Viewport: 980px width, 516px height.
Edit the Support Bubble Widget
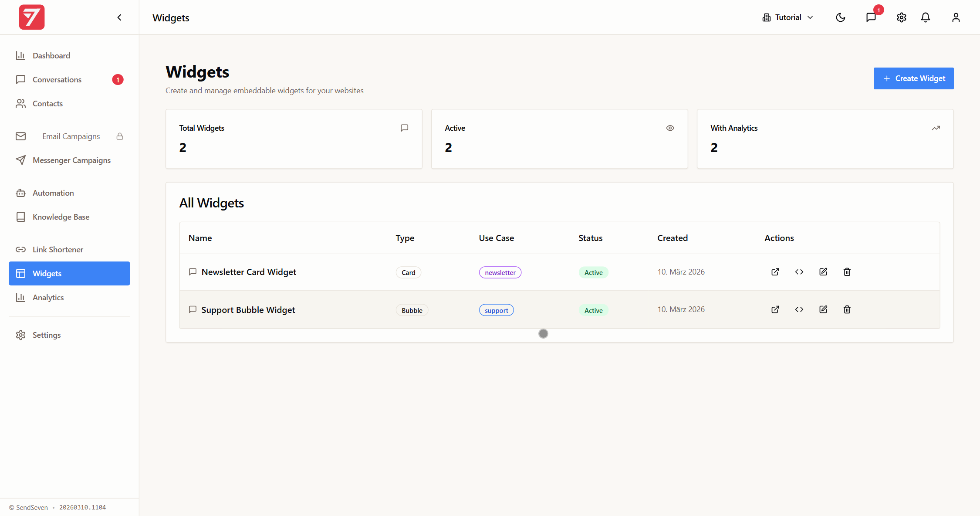click(823, 309)
